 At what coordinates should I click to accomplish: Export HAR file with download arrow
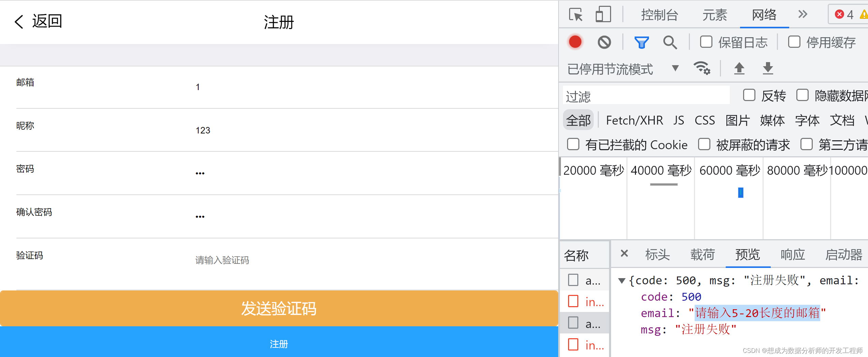click(768, 68)
